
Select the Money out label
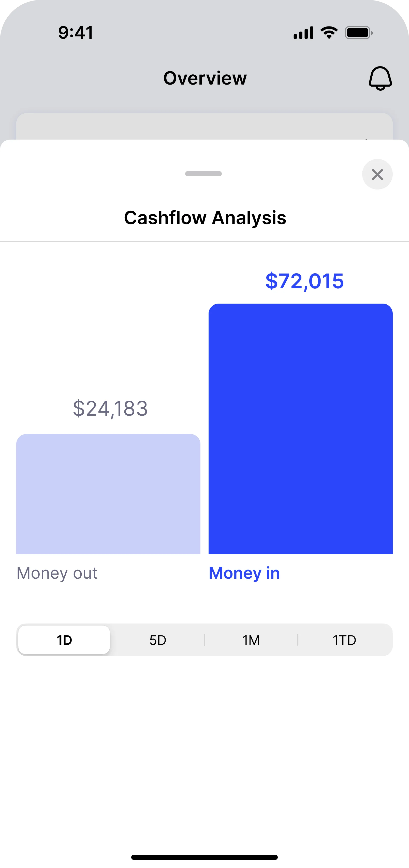click(x=57, y=573)
